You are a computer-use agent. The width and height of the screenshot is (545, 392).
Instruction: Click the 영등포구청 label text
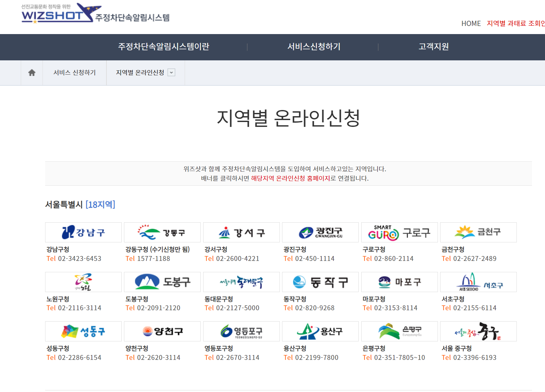coord(219,348)
